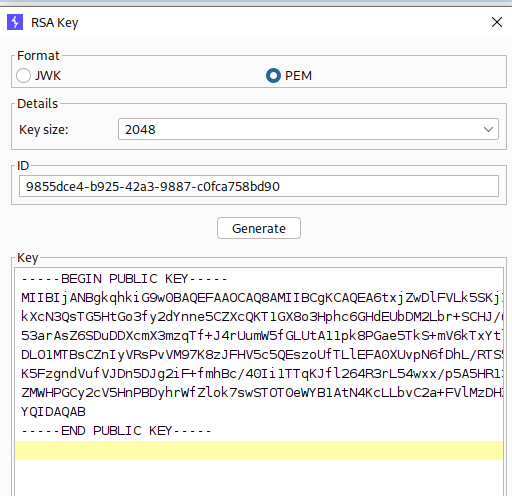The height and width of the screenshot is (496, 512).
Task: Click the Key size dropdown arrow
Action: point(488,129)
